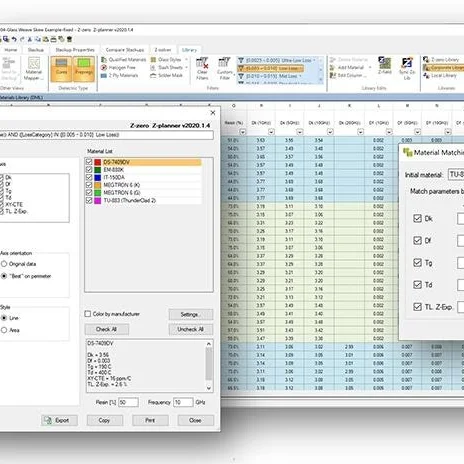Select the Original data axis orientation

[x=4, y=264]
